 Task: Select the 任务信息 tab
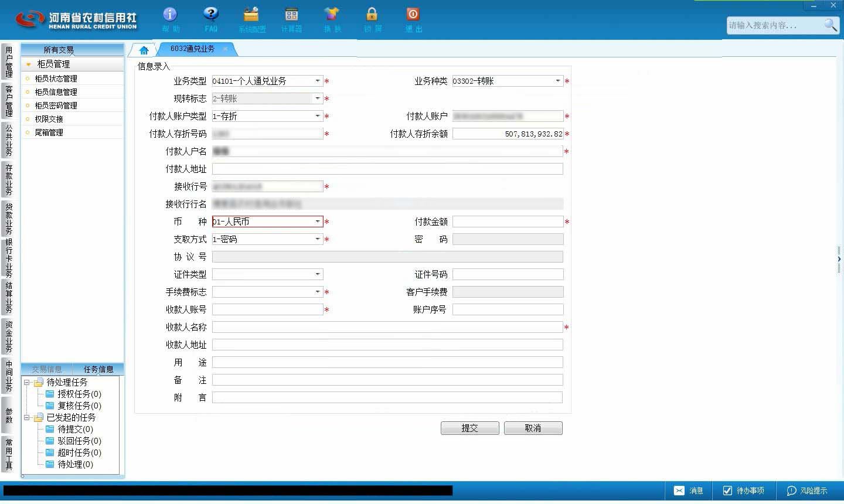pyautogui.click(x=98, y=369)
